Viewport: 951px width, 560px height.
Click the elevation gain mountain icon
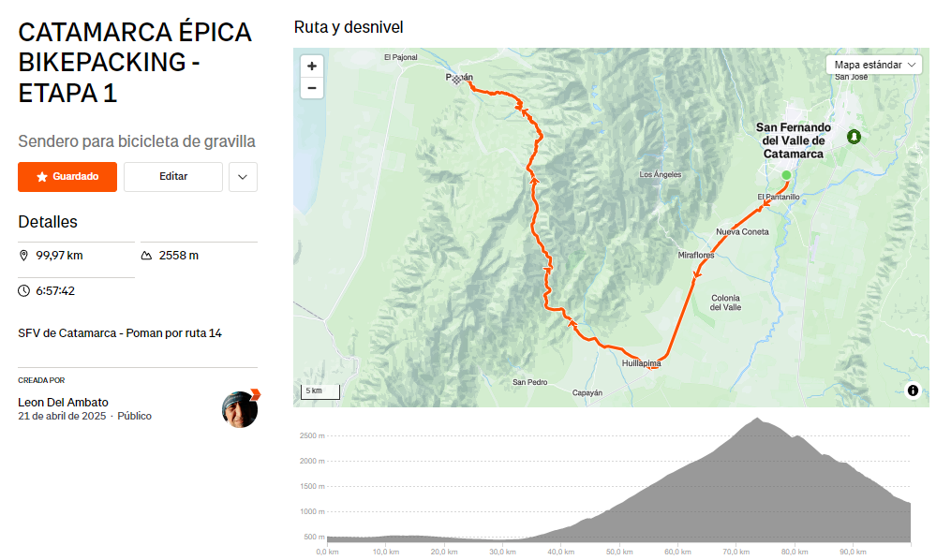(147, 256)
